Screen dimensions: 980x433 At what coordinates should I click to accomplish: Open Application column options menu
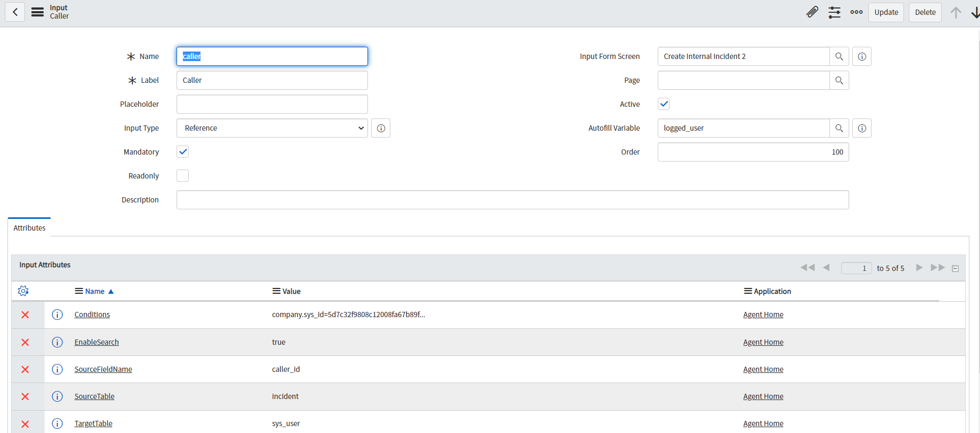click(x=748, y=291)
